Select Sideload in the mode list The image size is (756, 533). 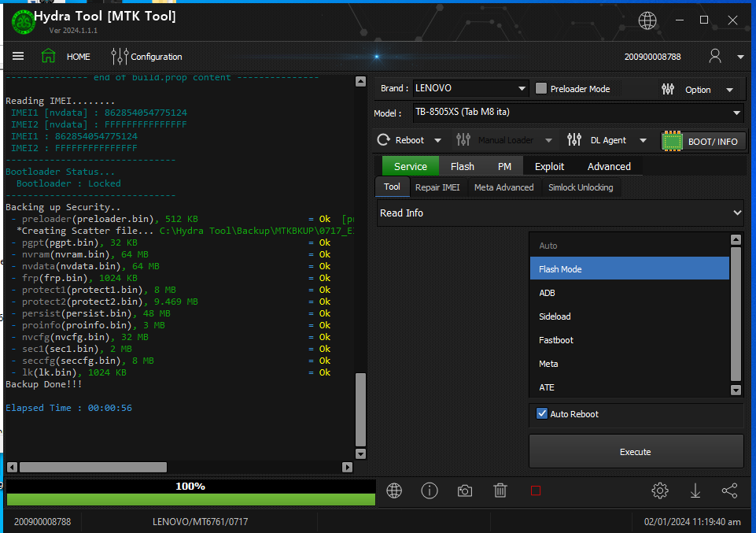[629, 316]
